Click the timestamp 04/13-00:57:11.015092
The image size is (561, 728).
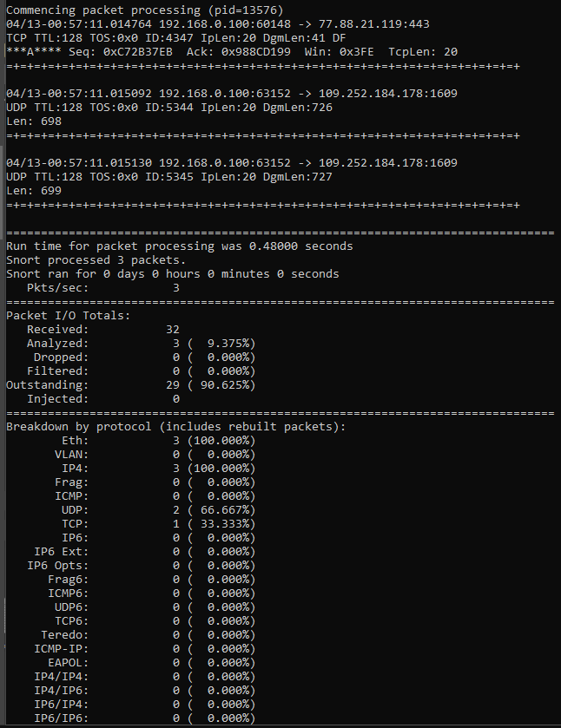click(78, 94)
